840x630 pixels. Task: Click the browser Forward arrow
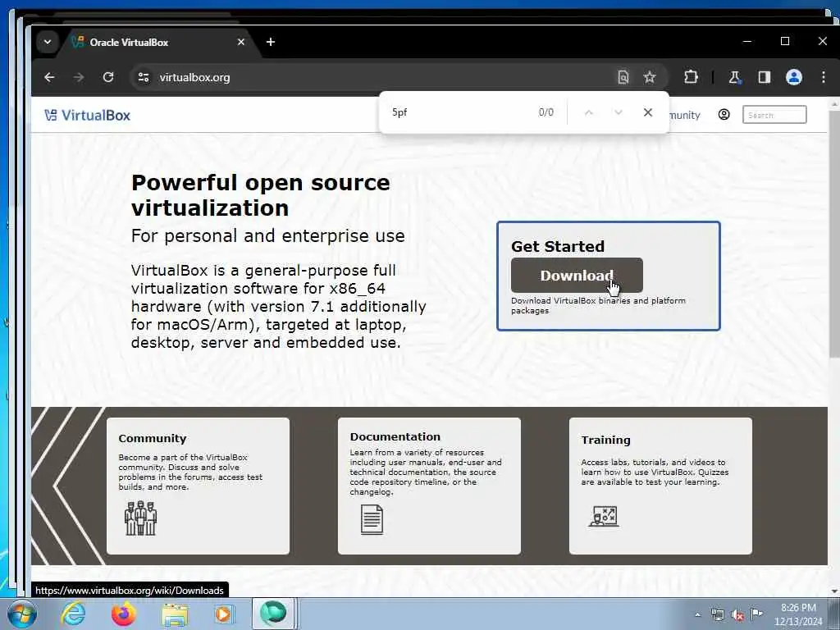(79, 77)
